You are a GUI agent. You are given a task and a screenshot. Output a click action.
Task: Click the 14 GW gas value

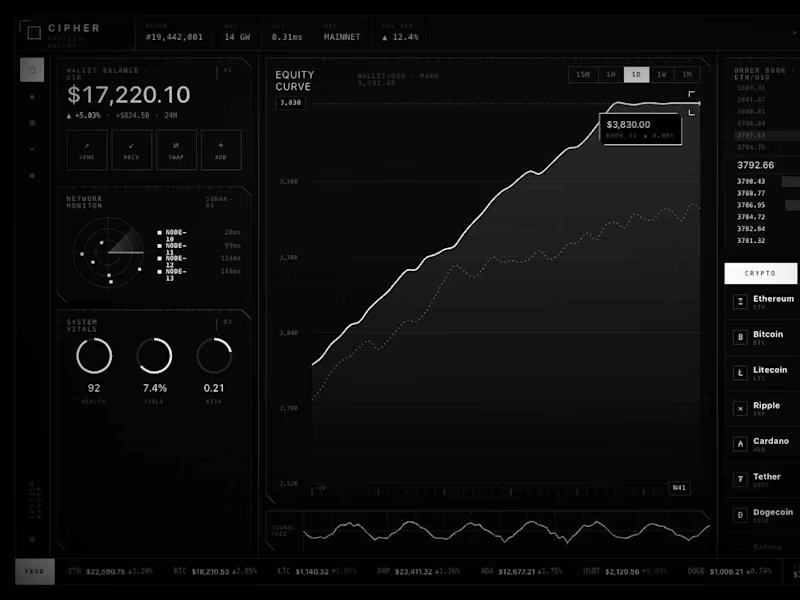tap(237, 37)
